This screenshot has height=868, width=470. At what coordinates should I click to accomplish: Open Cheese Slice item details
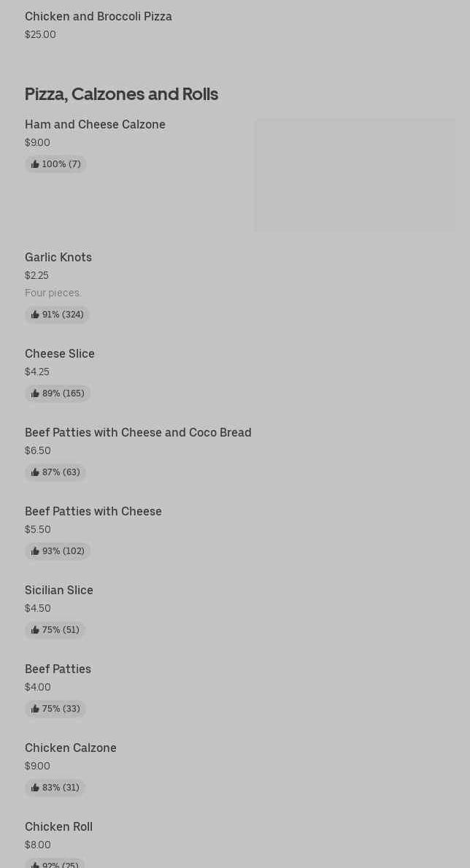click(x=60, y=354)
